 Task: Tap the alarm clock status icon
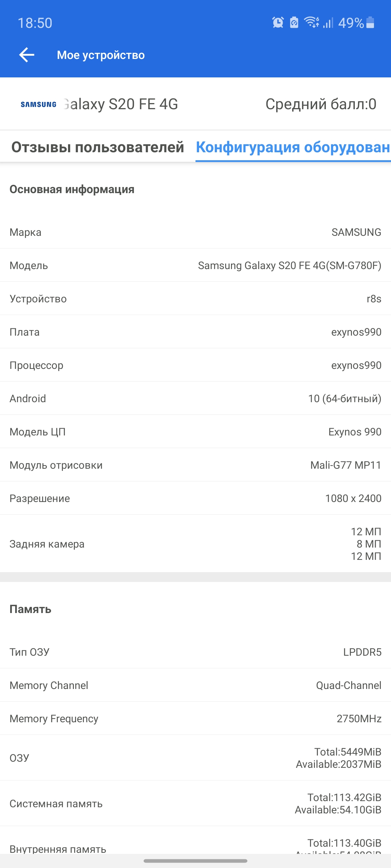point(278,23)
